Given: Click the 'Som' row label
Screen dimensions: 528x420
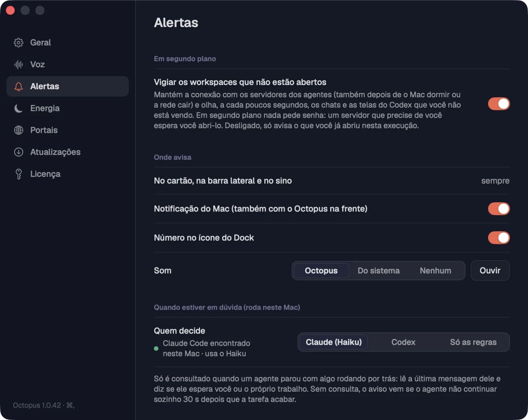Looking at the screenshot, I should [x=163, y=271].
